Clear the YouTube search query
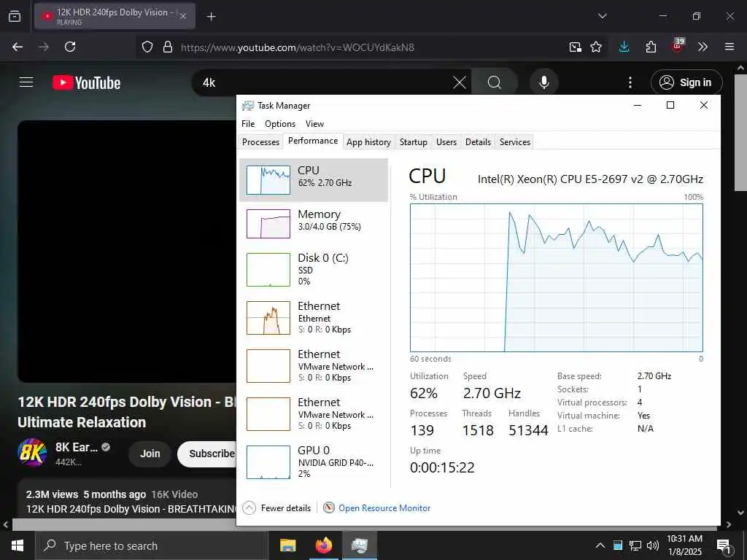Image resolution: width=747 pixels, height=560 pixels. [x=460, y=83]
